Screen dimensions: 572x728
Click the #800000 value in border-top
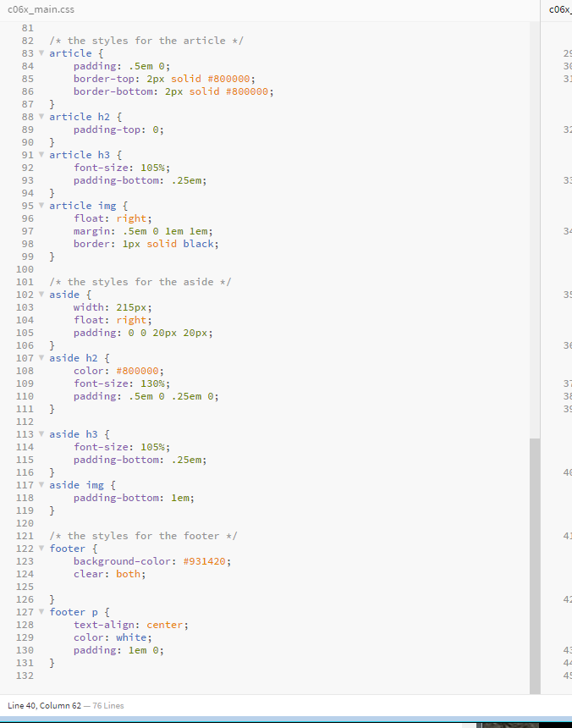tap(228, 79)
